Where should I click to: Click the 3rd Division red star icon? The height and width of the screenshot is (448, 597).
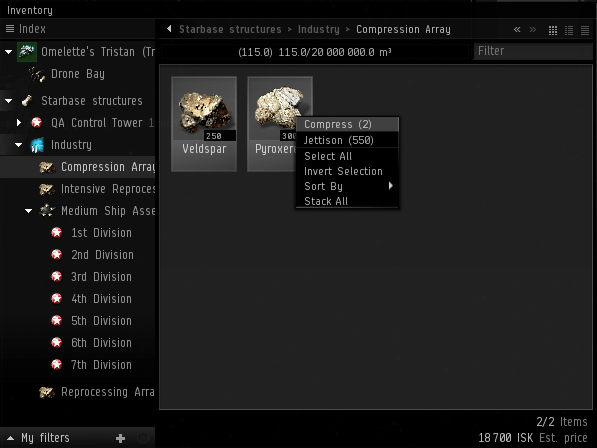pyautogui.click(x=57, y=276)
